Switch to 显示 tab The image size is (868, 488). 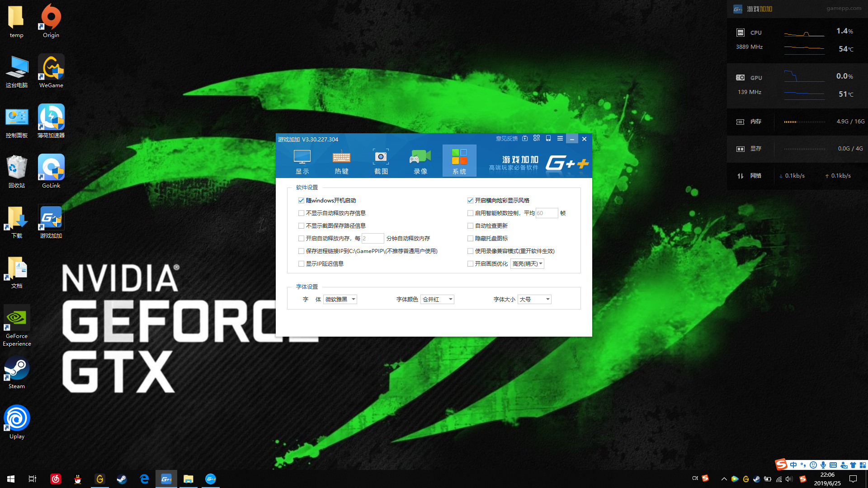(302, 161)
